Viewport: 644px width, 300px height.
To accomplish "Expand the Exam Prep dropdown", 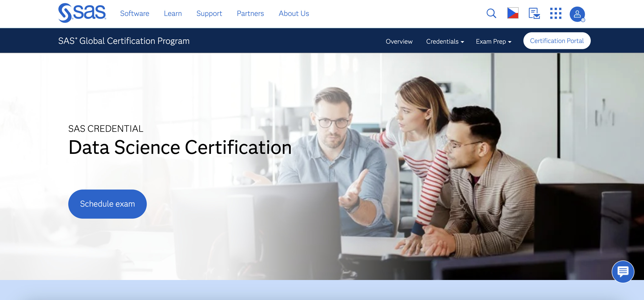I will pos(494,41).
